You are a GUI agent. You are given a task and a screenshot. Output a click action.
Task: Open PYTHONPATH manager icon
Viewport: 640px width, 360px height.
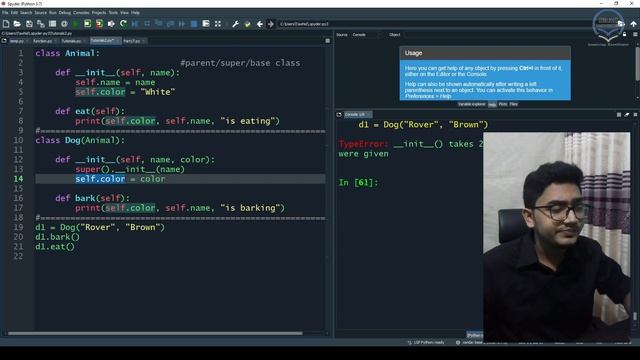(247, 24)
